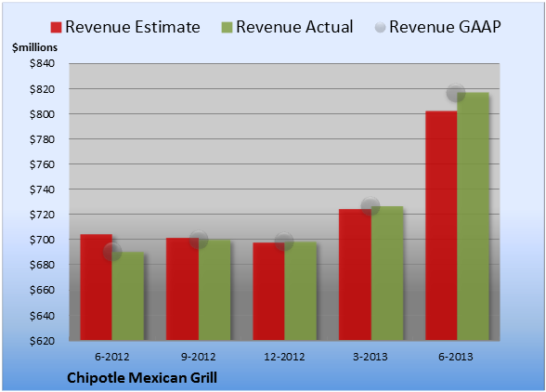Click the '$800' axis value

pyautogui.click(x=42, y=114)
